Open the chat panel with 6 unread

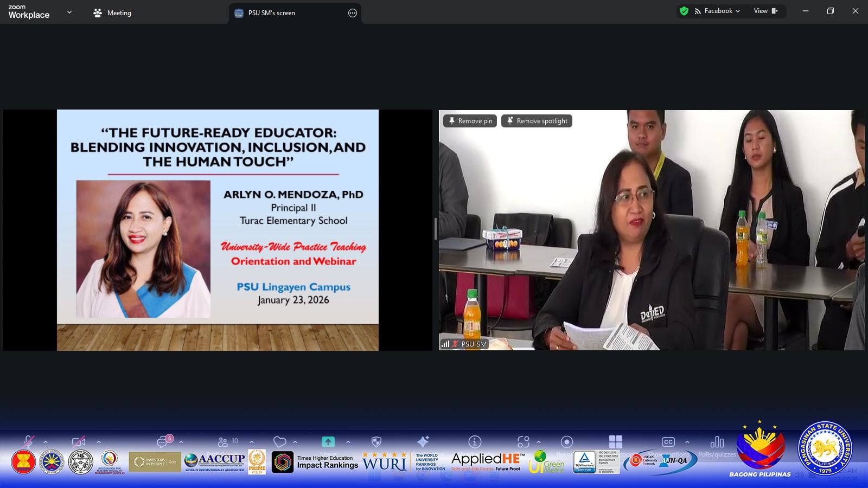pyautogui.click(x=163, y=442)
